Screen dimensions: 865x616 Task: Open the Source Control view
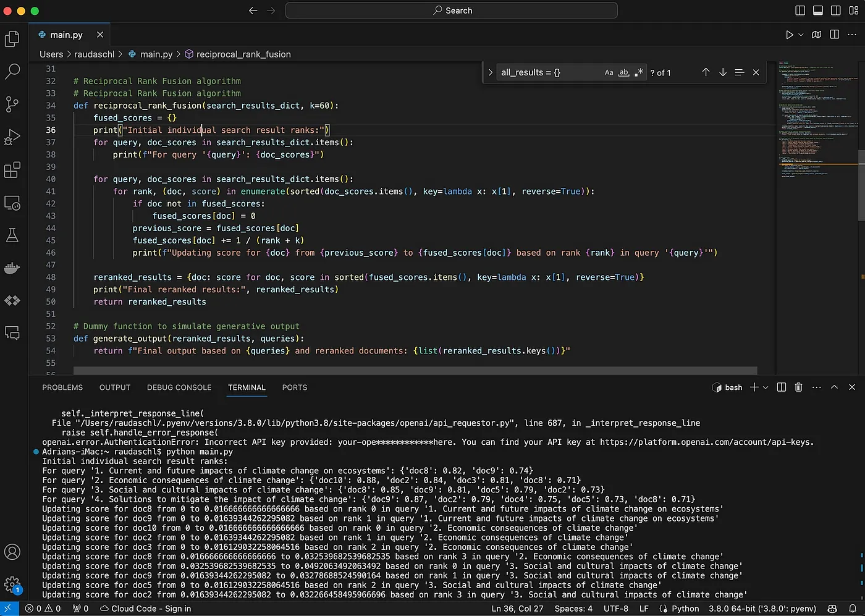pos(12,104)
